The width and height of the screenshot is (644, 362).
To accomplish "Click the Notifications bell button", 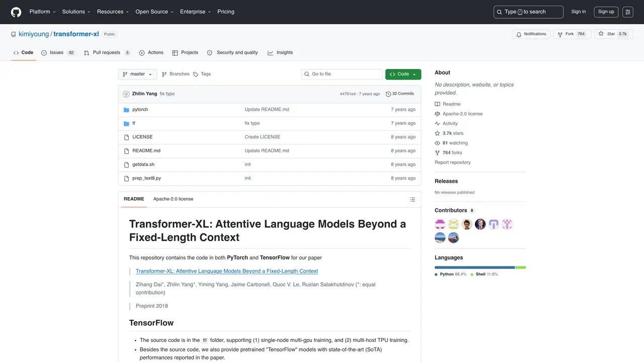I will click(x=531, y=34).
